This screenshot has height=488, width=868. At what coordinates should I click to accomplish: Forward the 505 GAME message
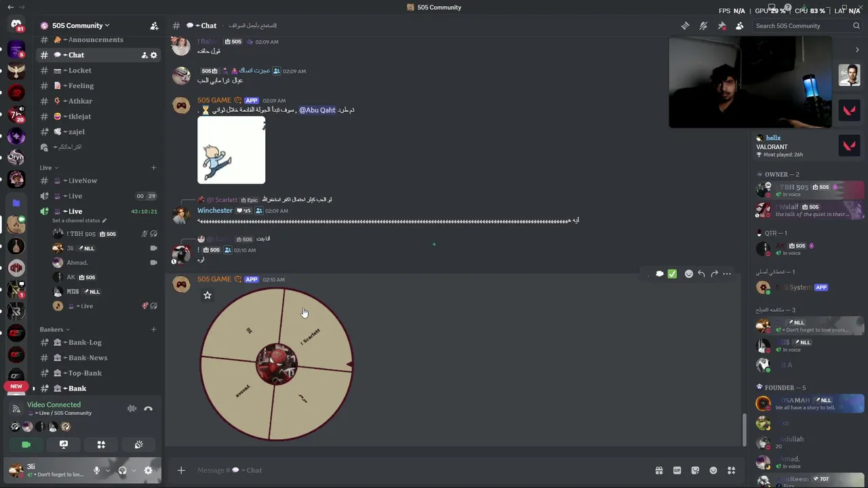point(714,274)
